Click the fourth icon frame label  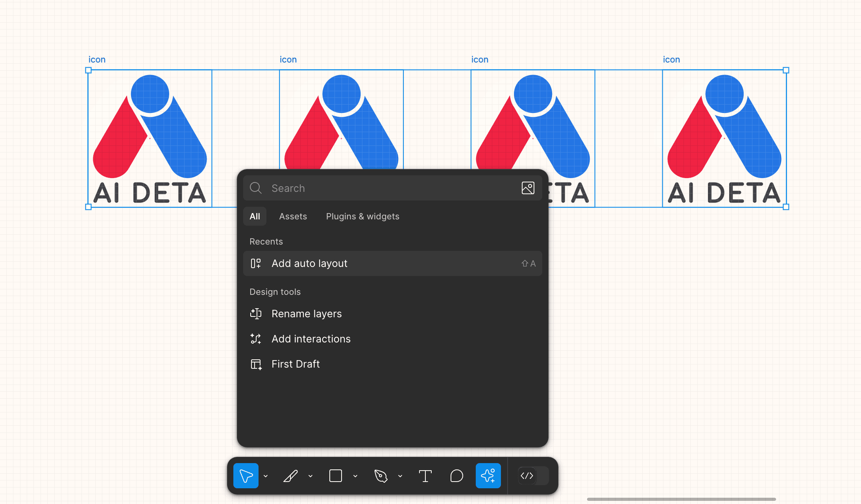point(671,59)
